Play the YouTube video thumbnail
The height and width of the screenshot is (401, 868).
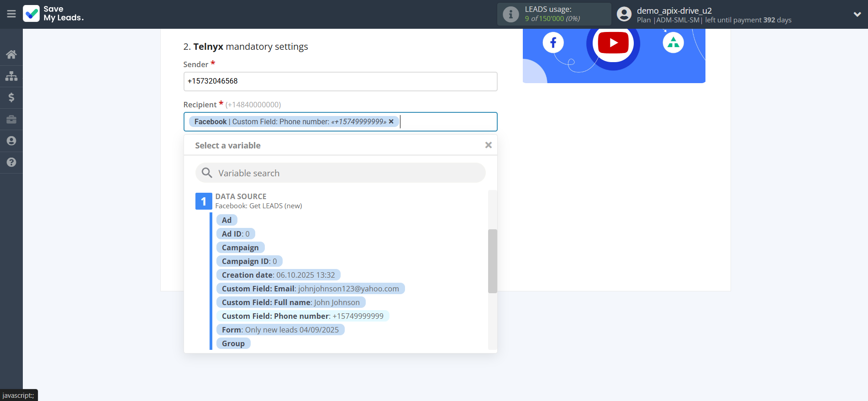click(613, 43)
